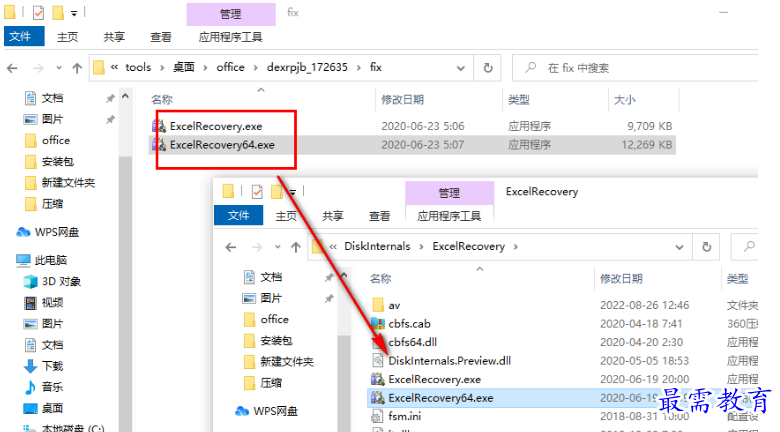Sort by the 类型 column in the fix window
780x432 pixels.
pyautogui.click(x=519, y=100)
